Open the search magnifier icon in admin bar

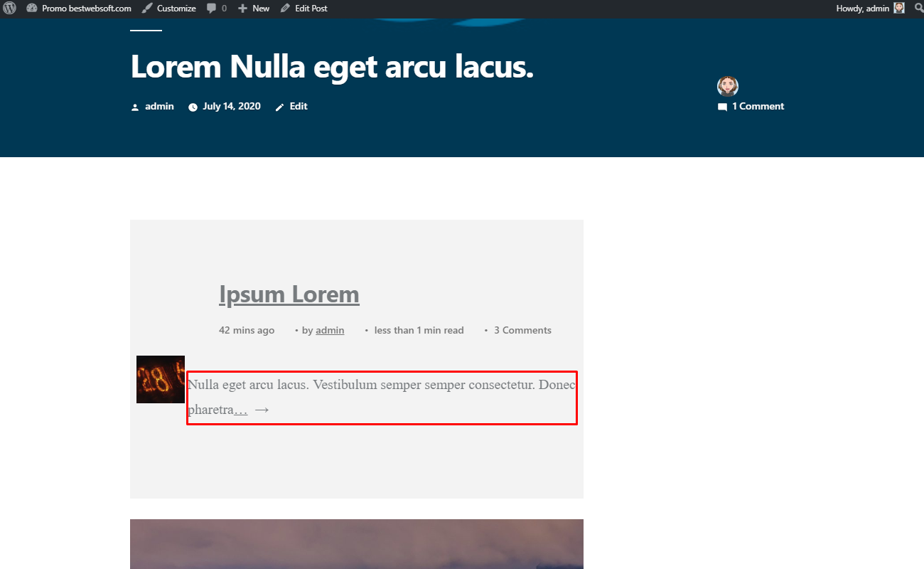click(x=918, y=9)
